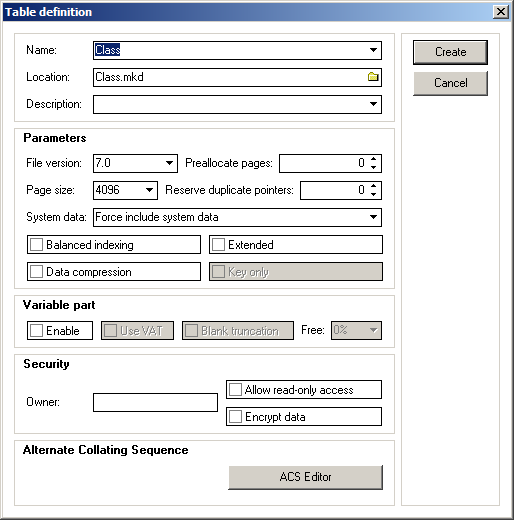The width and height of the screenshot is (514, 520).
Task: Expand the File version dropdown
Action: [x=169, y=163]
